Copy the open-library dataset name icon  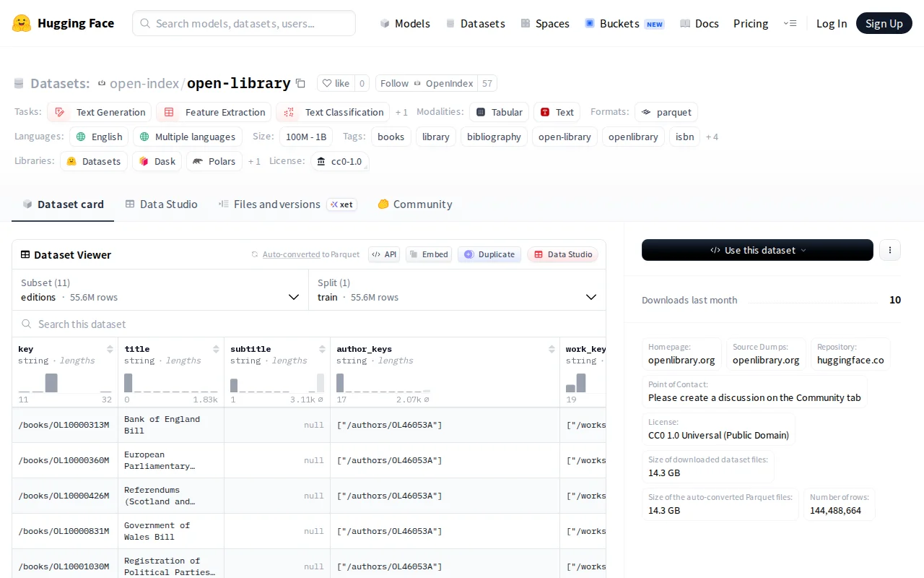point(301,83)
